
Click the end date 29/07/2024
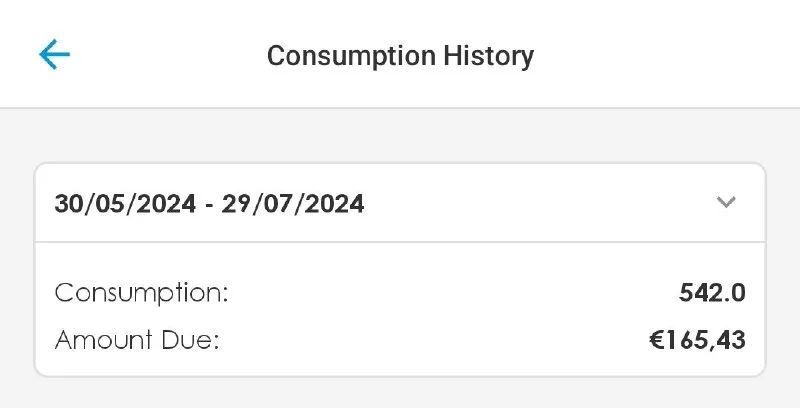point(293,205)
